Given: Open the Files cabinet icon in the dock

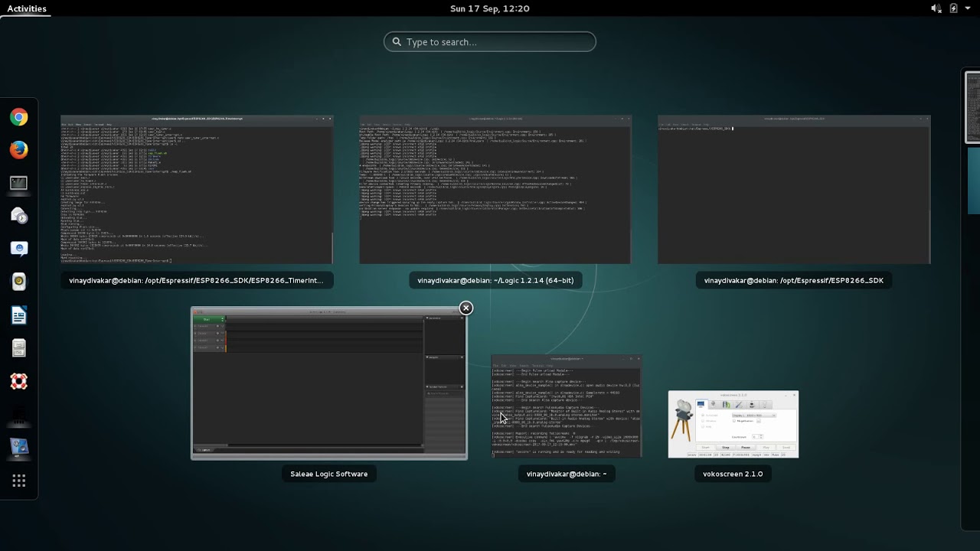Looking at the screenshot, I should [19, 348].
